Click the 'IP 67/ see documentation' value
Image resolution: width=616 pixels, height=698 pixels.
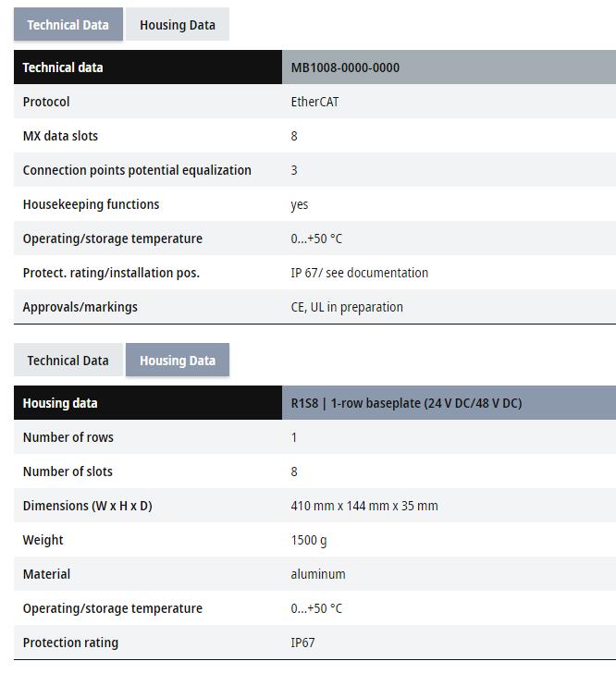pyautogui.click(x=359, y=273)
